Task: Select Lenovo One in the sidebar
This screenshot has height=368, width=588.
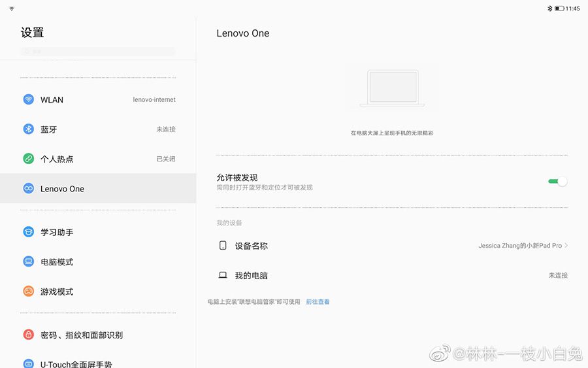Action: [x=98, y=188]
